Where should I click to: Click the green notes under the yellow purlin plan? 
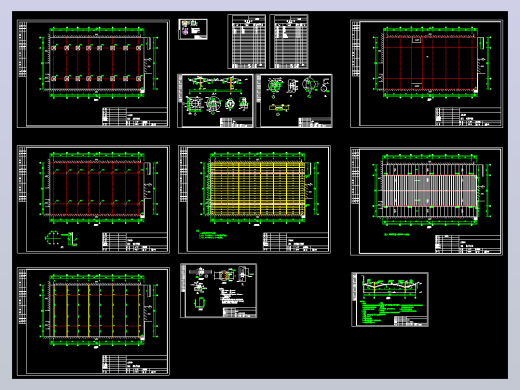point(212,235)
